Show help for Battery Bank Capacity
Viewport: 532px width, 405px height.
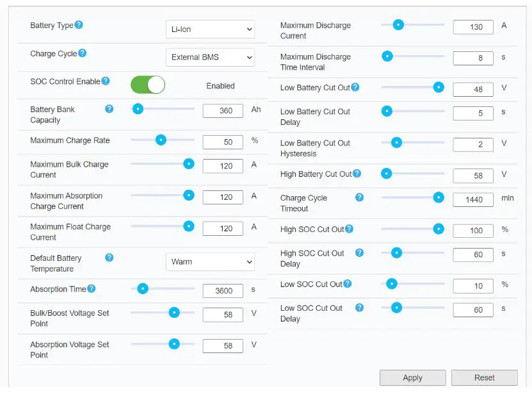click(109, 109)
